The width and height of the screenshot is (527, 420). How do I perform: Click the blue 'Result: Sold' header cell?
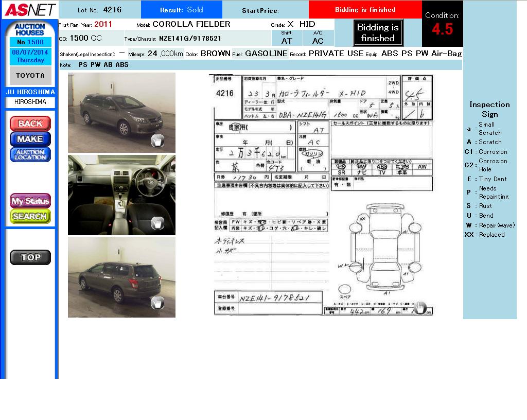[181, 10]
